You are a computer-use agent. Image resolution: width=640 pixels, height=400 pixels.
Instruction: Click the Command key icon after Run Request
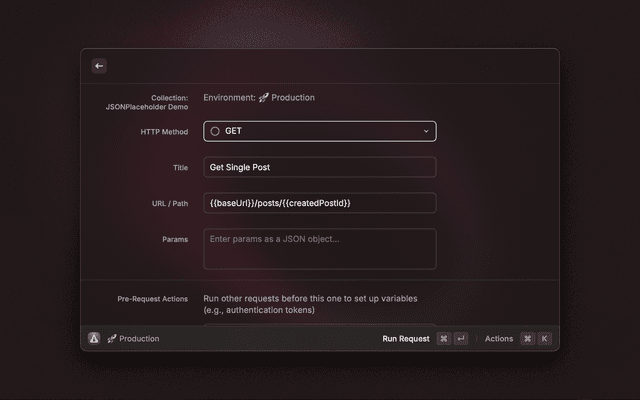[x=443, y=339]
